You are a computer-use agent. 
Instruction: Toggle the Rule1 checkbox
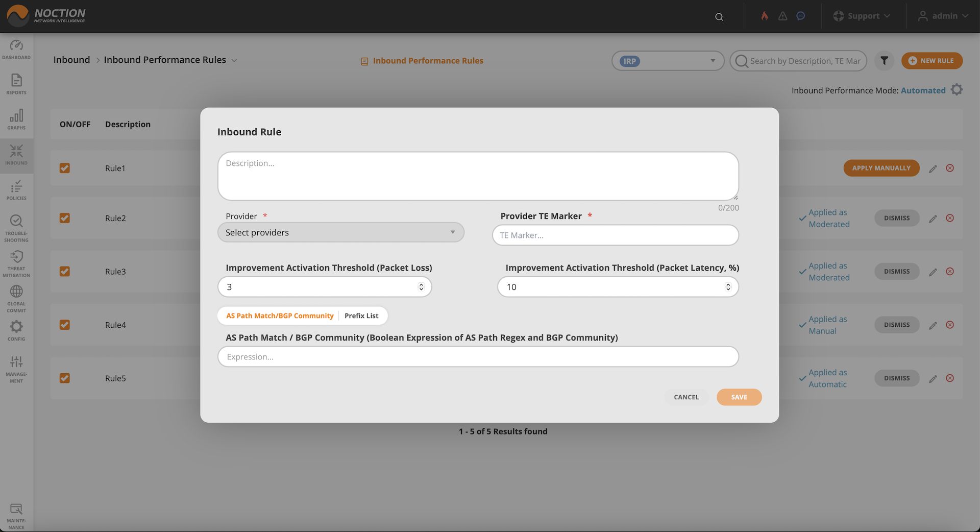coord(65,168)
